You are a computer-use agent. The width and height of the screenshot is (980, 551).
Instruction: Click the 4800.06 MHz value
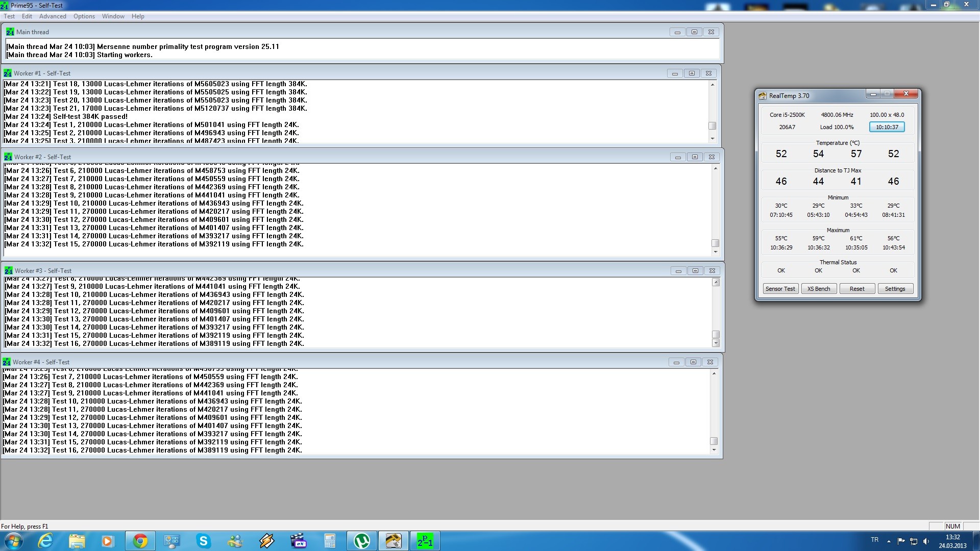(837, 115)
